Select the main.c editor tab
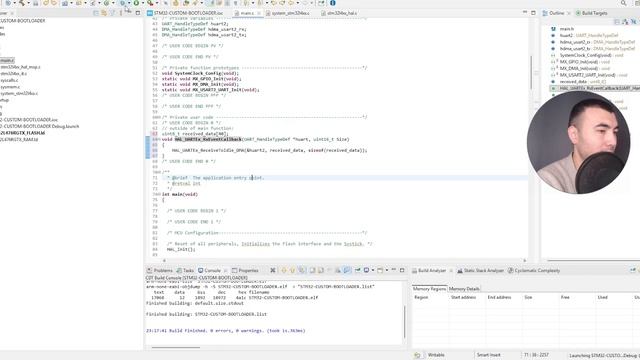This screenshot has width=640, height=360. 247,13
